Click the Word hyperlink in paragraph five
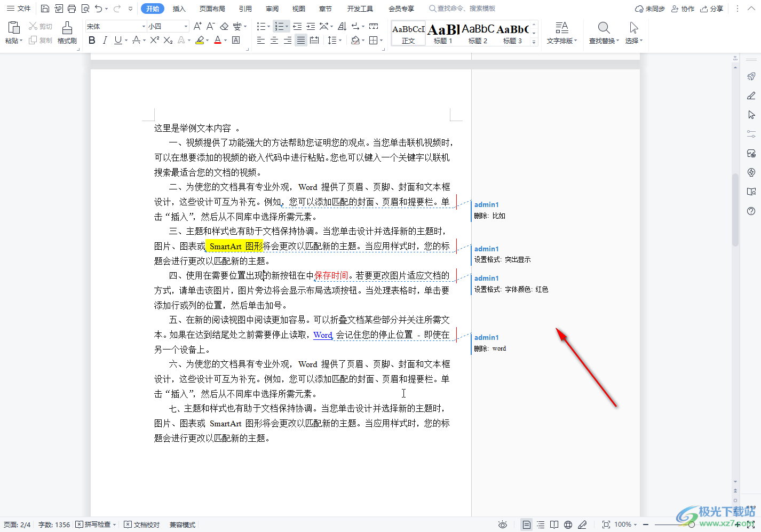This screenshot has height=532, width=761. (x=323, y=335)
